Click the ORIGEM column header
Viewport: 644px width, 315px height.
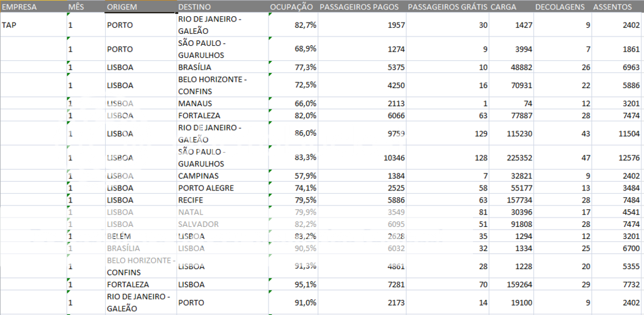[123, 7]
